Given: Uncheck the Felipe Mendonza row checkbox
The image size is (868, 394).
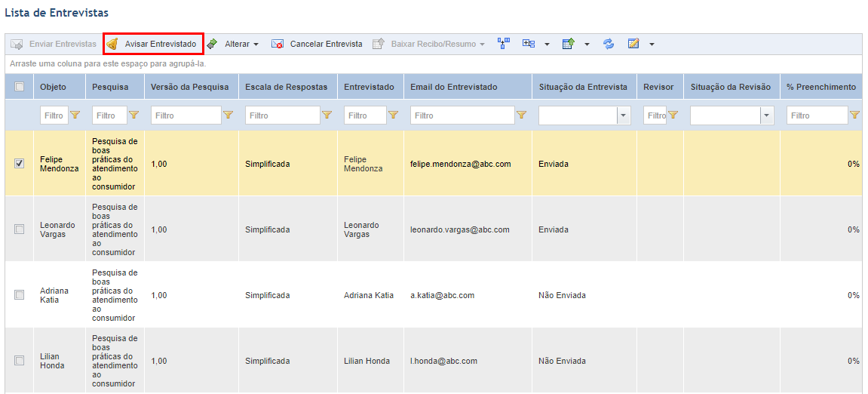Looking at the screenshot, I should tap(20, 164).
